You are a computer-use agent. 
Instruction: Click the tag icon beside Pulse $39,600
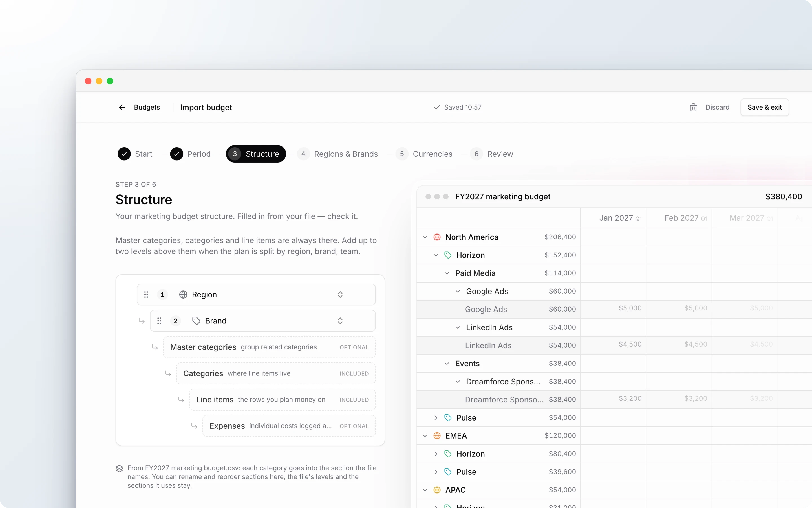pos(448,472)
